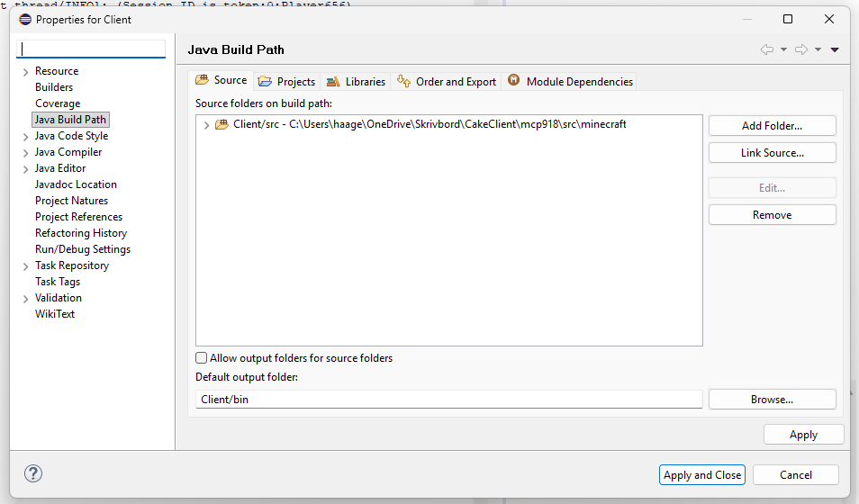Switch to the Libraries tab

tap(356, 82)
